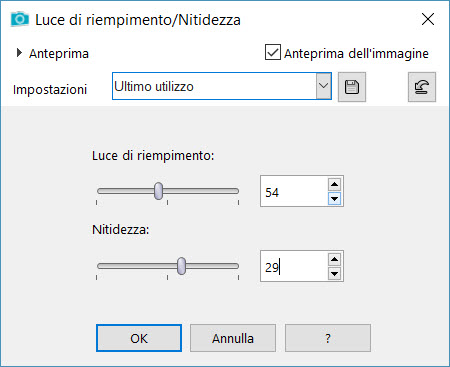Increase Luce di riempimento with up arrow
The height and width of the screenshot is (367, 450).
click(x=334, y=184)
